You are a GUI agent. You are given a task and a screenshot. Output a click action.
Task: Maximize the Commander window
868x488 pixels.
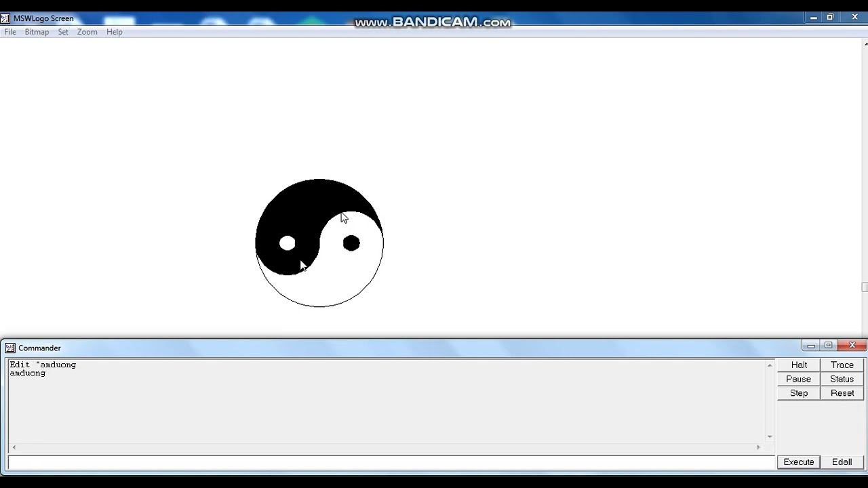tap(828, 346)
